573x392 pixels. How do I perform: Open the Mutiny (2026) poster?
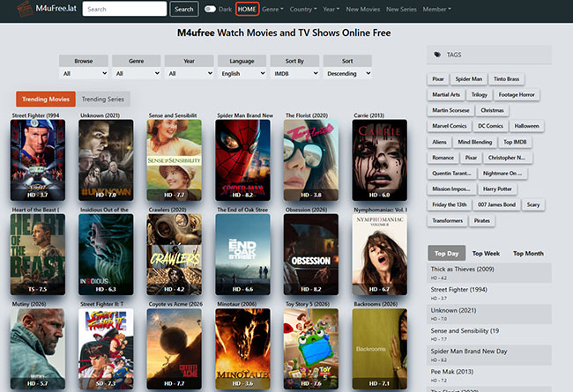(38, 349)
